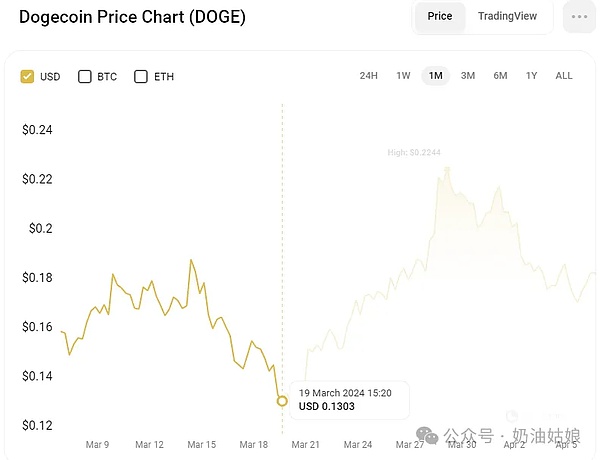Select the 3M time range
600x460 pixels.
[x=467, y=76]
